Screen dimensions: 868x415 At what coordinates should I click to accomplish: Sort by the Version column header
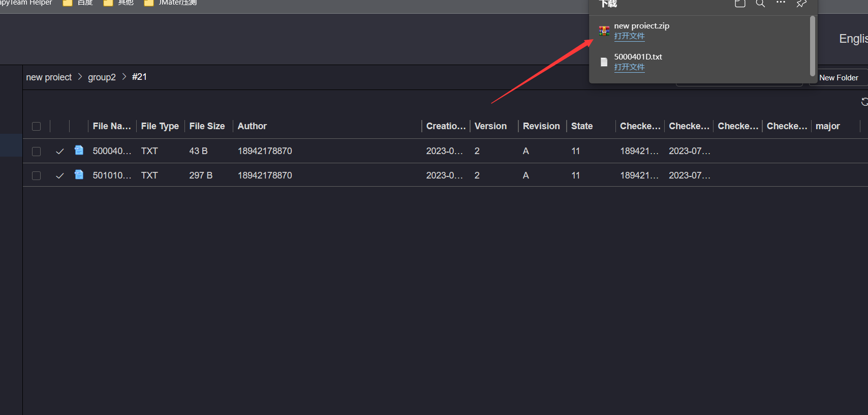[490, 126]
